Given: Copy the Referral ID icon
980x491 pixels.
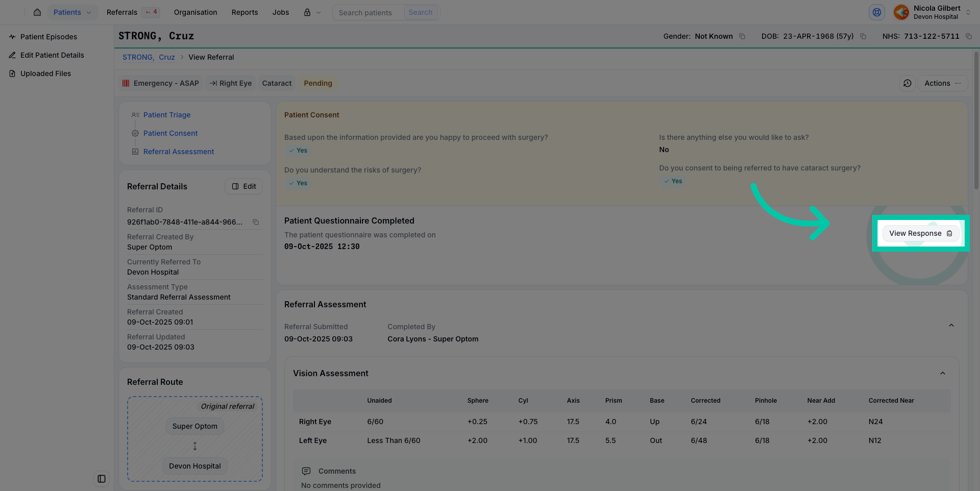Looking at the screenshot, I should tap(256, 222).
